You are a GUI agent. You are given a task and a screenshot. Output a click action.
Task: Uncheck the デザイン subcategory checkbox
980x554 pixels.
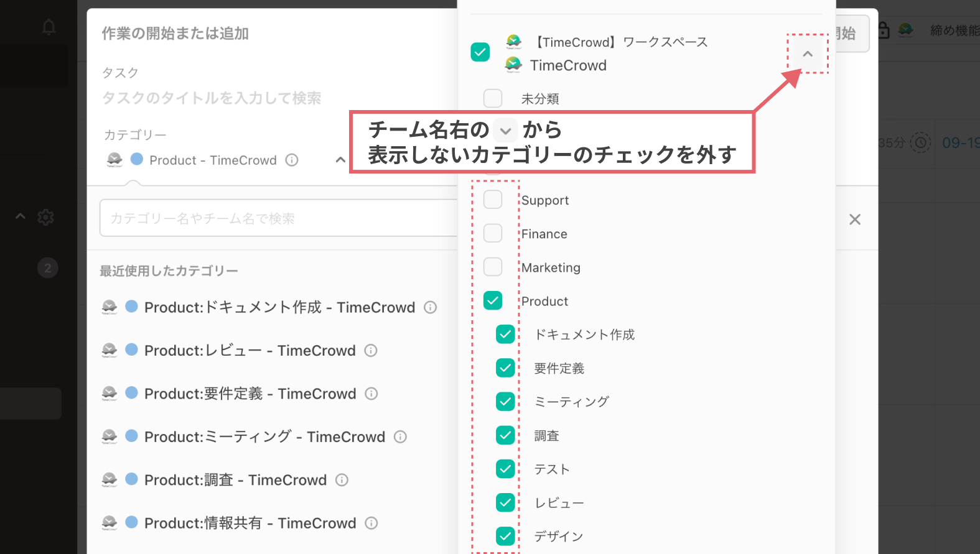pyautogui.click(x=505, y=535)
